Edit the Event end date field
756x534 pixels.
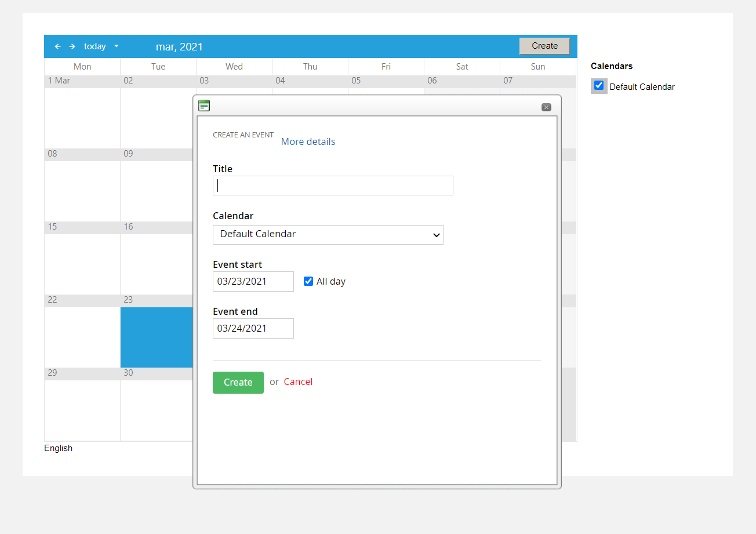(x=253, y=328)
